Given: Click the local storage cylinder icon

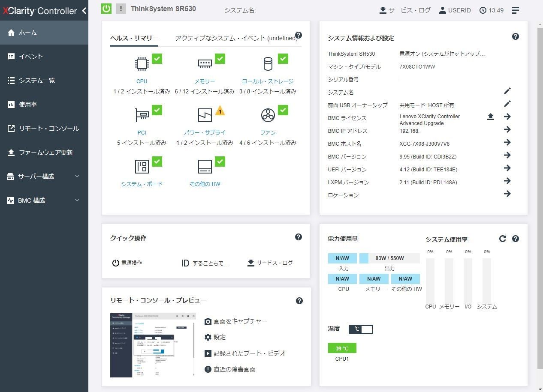Looking at the screenshot, I should pyautogui.click(x=268, y=64).
